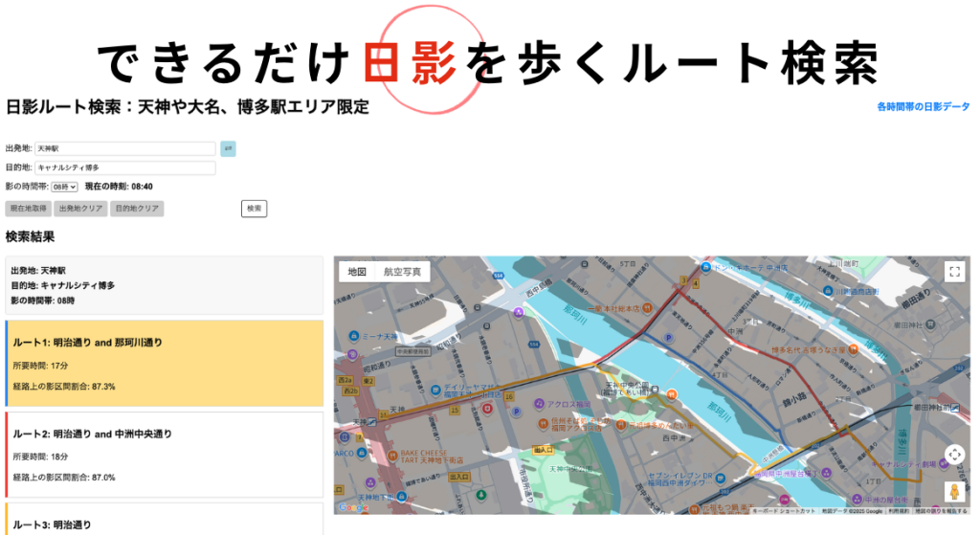
Task: Click the Street View pegman icon
Action: [953, 492]
